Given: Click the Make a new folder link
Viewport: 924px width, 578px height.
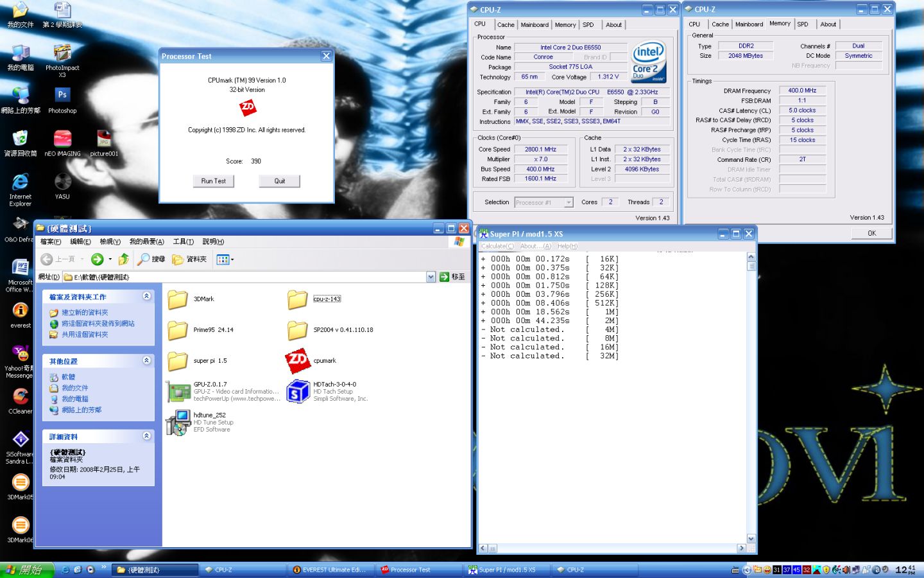Looking at the screenshot, I should (x=84, y=312).
